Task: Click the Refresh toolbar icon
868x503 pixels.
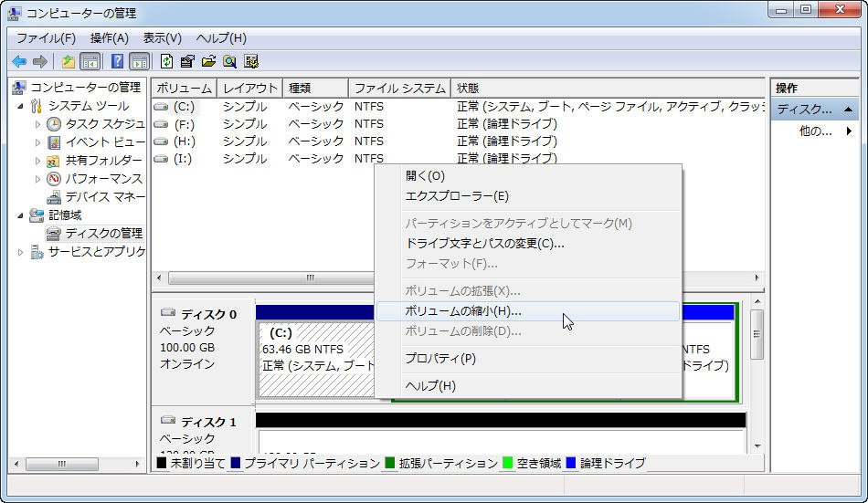Action: pos(166,61)
